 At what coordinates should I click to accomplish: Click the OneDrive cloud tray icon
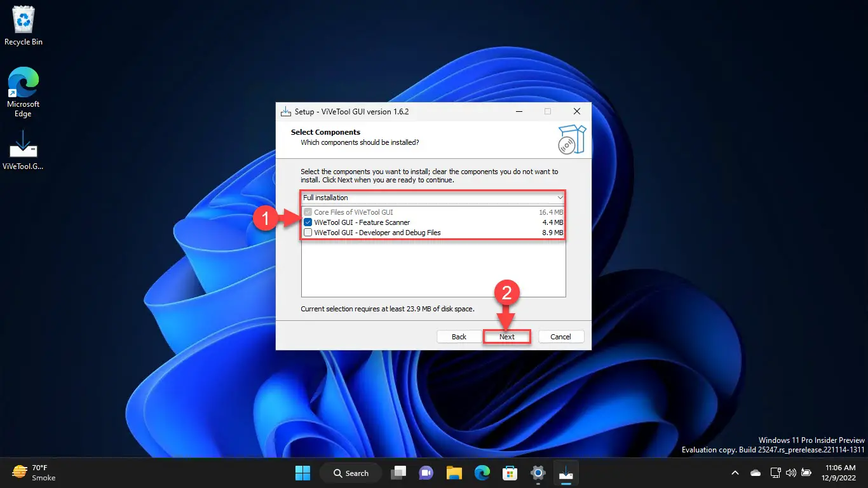coord(756,473)
